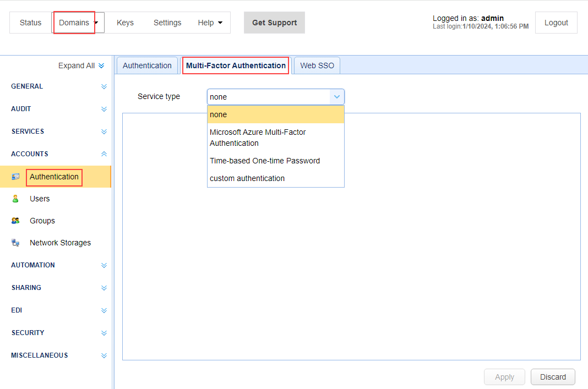Expand the AUDIT section
The height and width of the screenshot is (389, 588).
(x=104, y=109)
